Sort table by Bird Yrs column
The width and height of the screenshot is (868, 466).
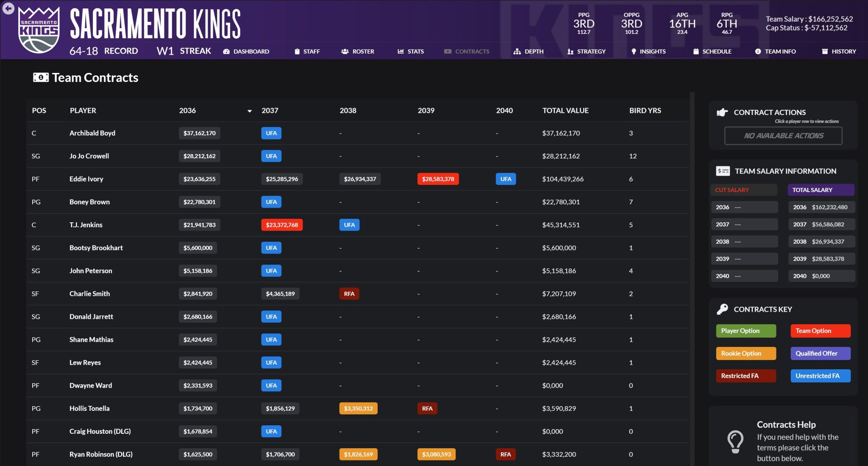tap(645, 111)
